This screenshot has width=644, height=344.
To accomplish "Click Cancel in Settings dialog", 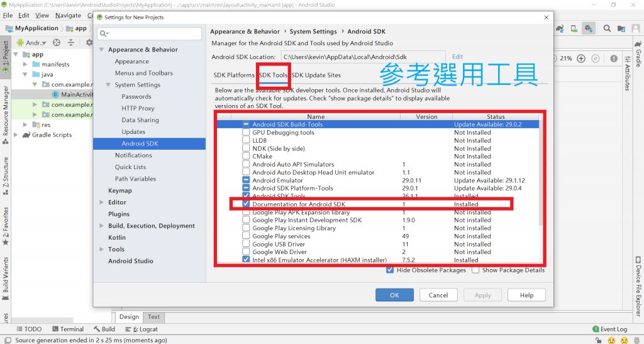I will [438, 295].
